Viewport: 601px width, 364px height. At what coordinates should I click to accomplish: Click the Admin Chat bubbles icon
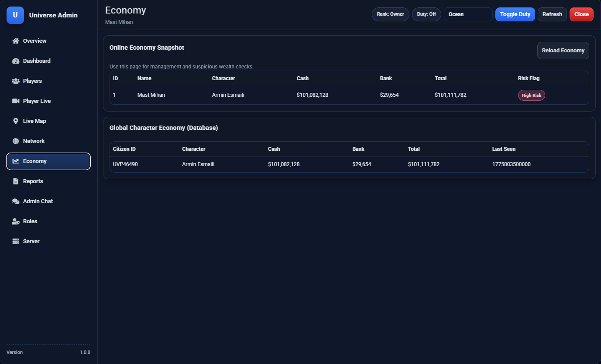click(16, 201)
